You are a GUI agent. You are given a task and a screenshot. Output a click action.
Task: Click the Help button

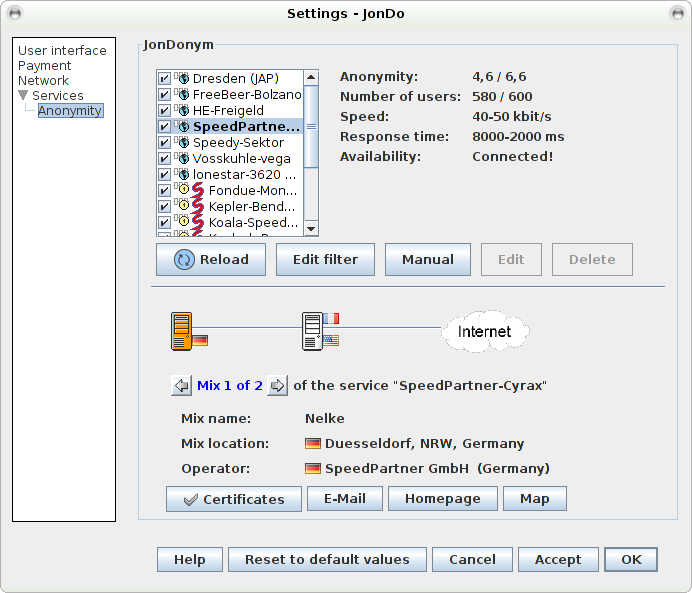[x=190, y=559]
